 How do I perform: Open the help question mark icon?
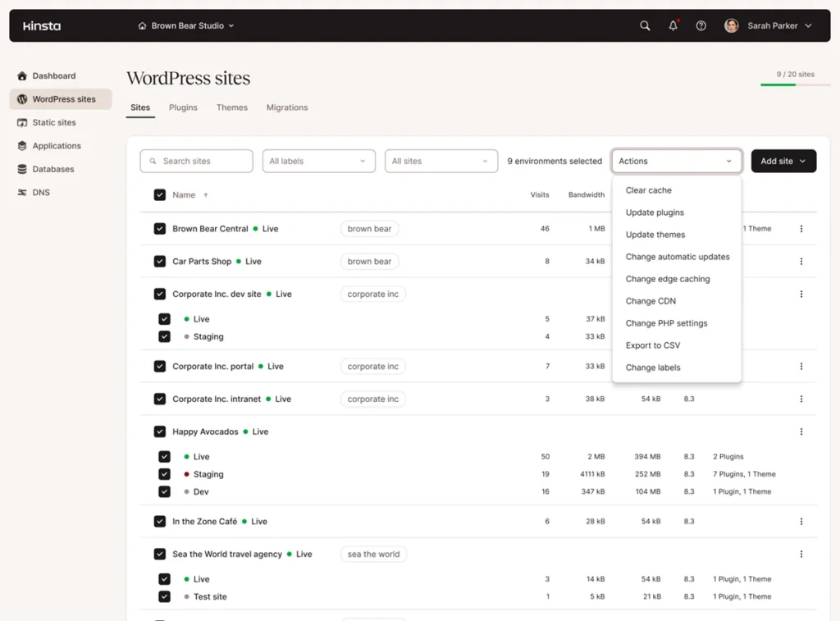pos(701,25)
